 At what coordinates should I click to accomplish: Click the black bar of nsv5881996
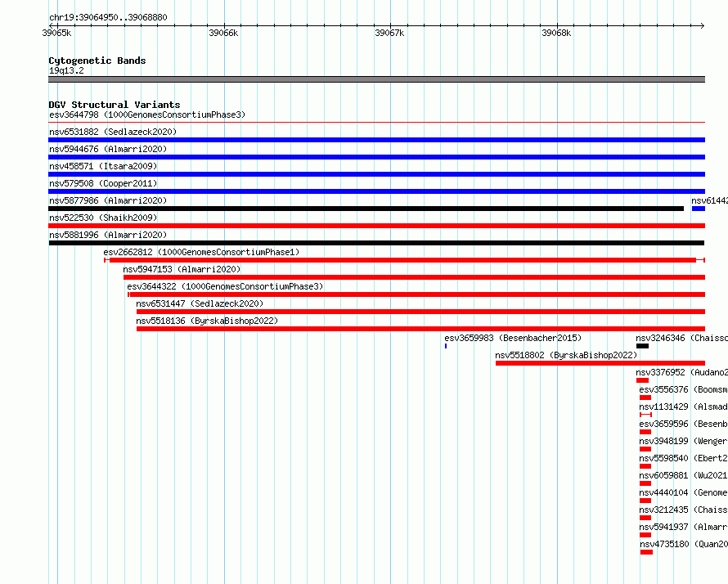tap(376, 243)
